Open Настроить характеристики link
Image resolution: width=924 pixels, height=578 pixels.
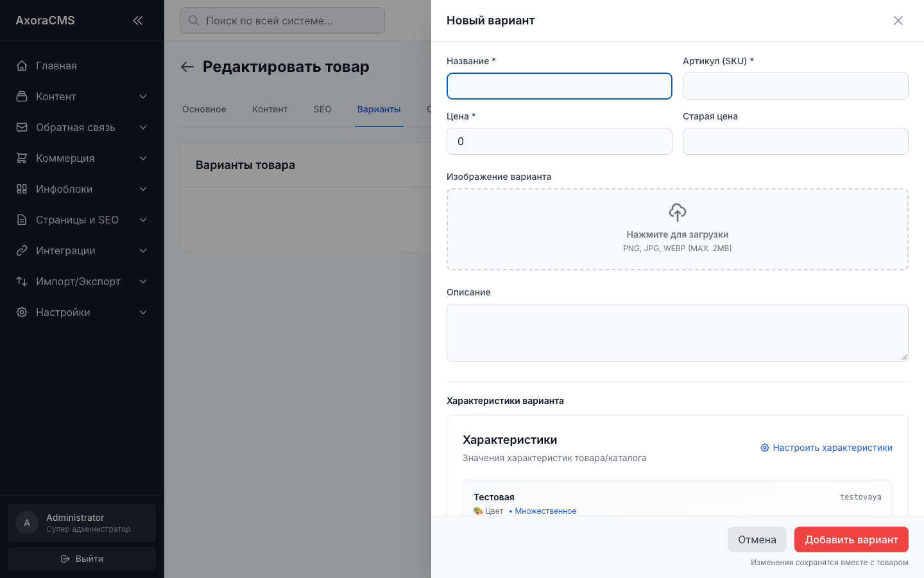pos(826,448)
